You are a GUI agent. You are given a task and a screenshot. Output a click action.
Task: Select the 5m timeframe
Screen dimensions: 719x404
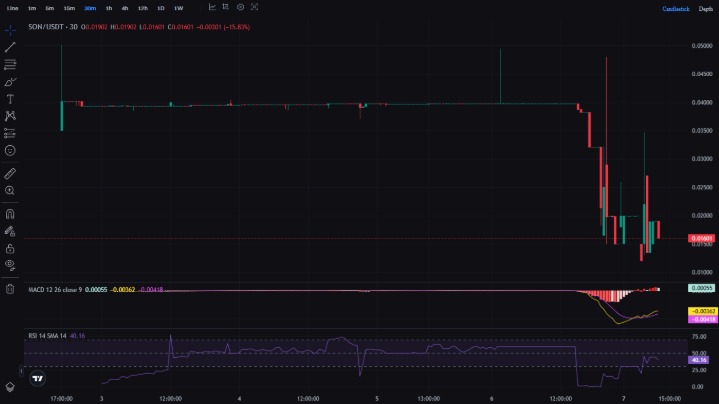(50, 8)
